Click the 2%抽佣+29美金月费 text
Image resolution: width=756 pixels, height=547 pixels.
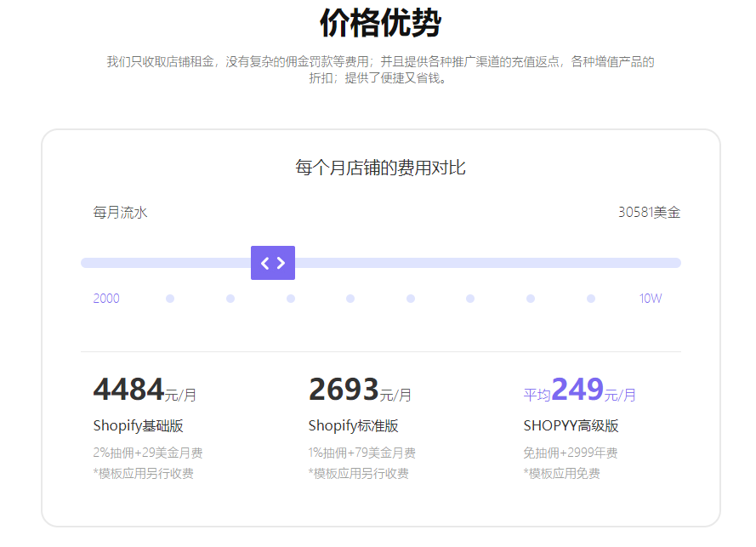(148, 453)
